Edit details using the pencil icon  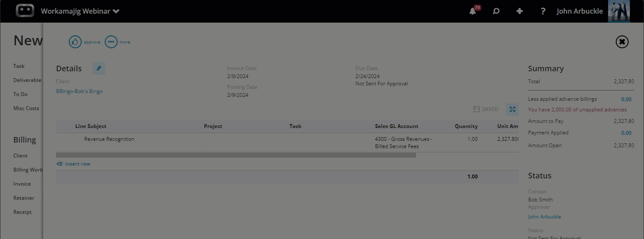(99, 68)
